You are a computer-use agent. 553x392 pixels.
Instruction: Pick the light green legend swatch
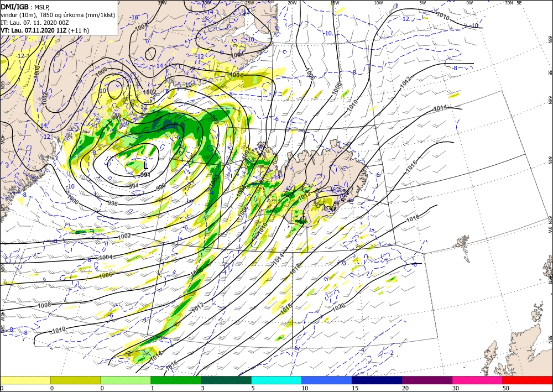(126, 380)
